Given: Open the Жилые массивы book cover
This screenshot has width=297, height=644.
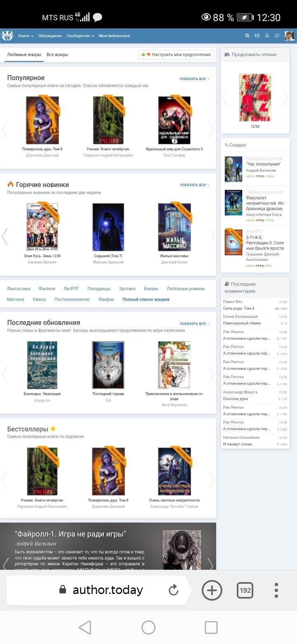Looking at the screenshot, I should click(174, 227).
